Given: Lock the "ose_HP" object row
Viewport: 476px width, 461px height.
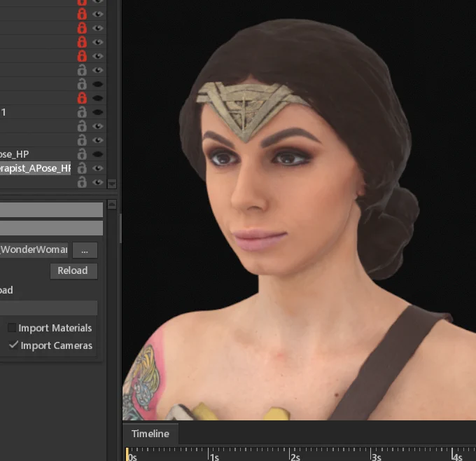Looking at the screenshot, I should (x=82, y=154).
